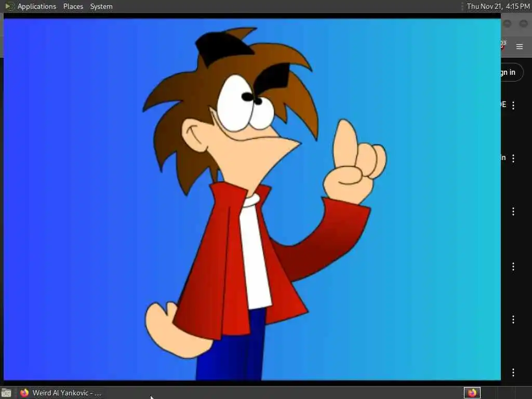
Task: Click the workspace switcher thumbnail with the Firefox icon
Action: [472, 393]
